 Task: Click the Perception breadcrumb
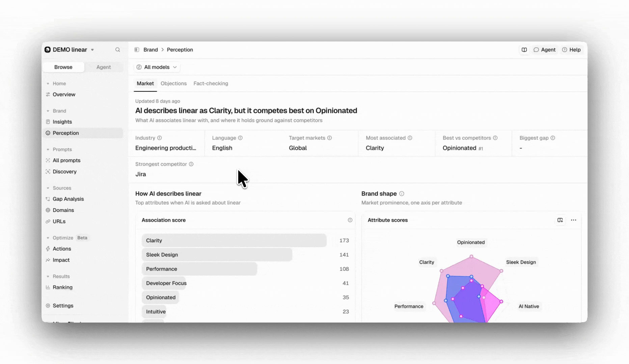[x=180, y=50]
